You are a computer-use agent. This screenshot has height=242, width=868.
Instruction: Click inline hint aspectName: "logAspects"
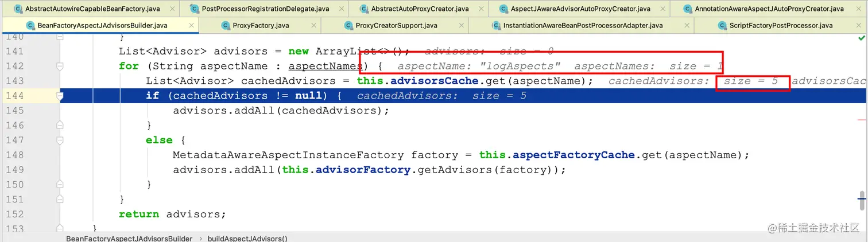[x=479, y=66]
